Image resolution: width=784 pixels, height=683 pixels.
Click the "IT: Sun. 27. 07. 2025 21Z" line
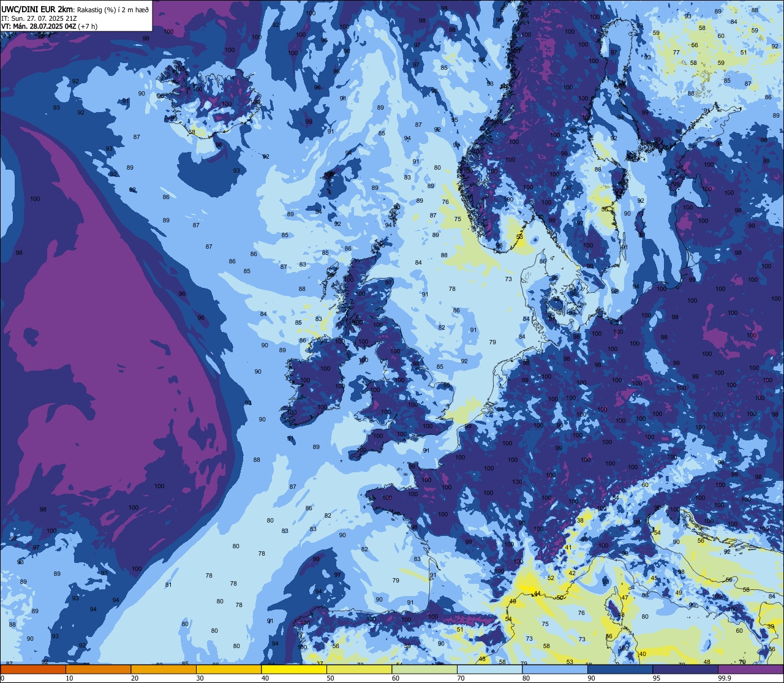[x=39, y=18]
